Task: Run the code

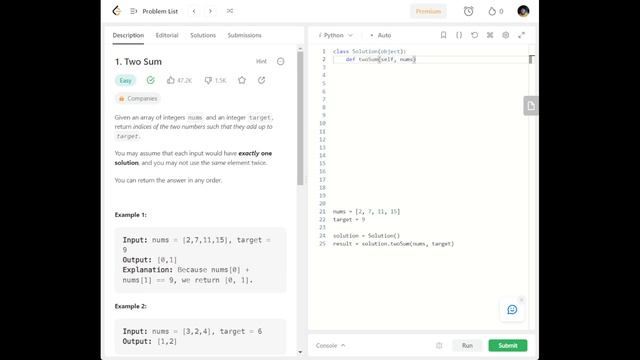Action: (x=467, y=346)
